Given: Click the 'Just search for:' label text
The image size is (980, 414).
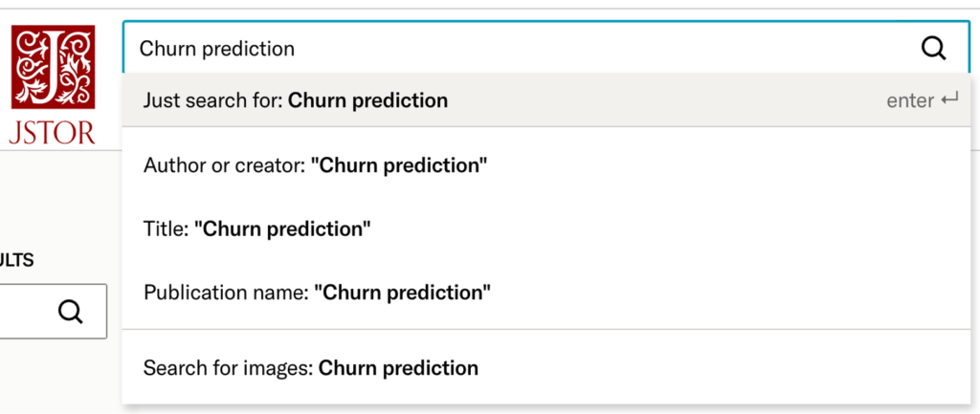Looking at the screenshot, I should 213,100.
